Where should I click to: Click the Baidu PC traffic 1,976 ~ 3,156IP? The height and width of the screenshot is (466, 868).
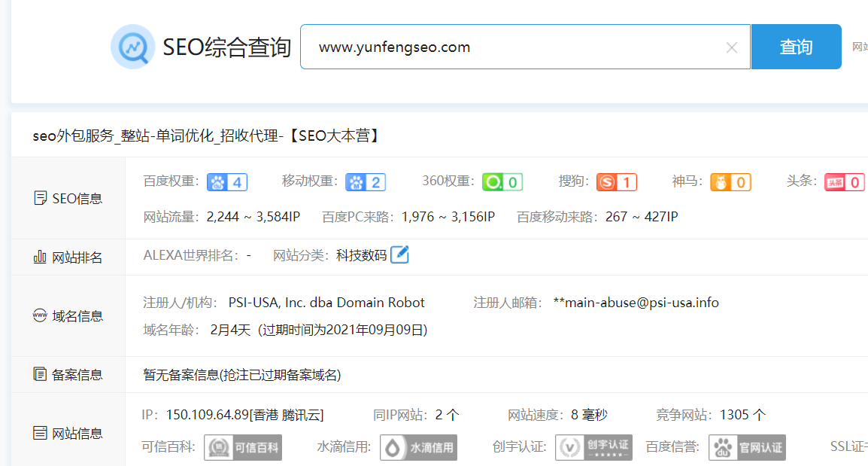[448, 217]
